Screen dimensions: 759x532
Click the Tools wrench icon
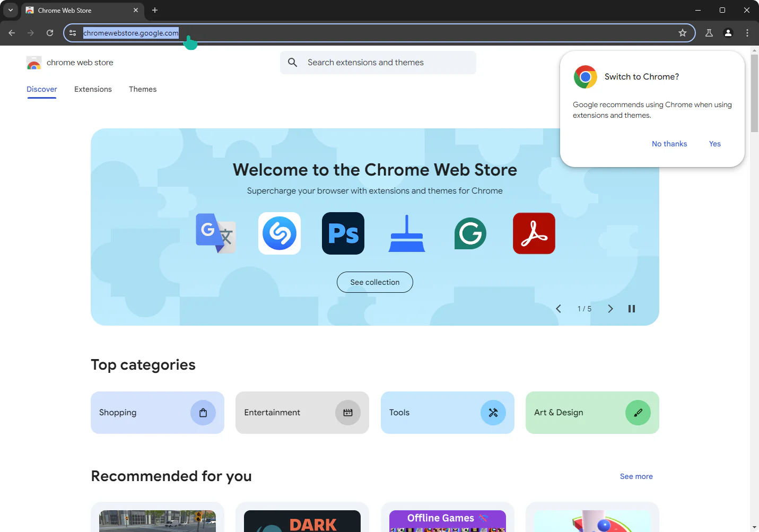tap(493, 413)
